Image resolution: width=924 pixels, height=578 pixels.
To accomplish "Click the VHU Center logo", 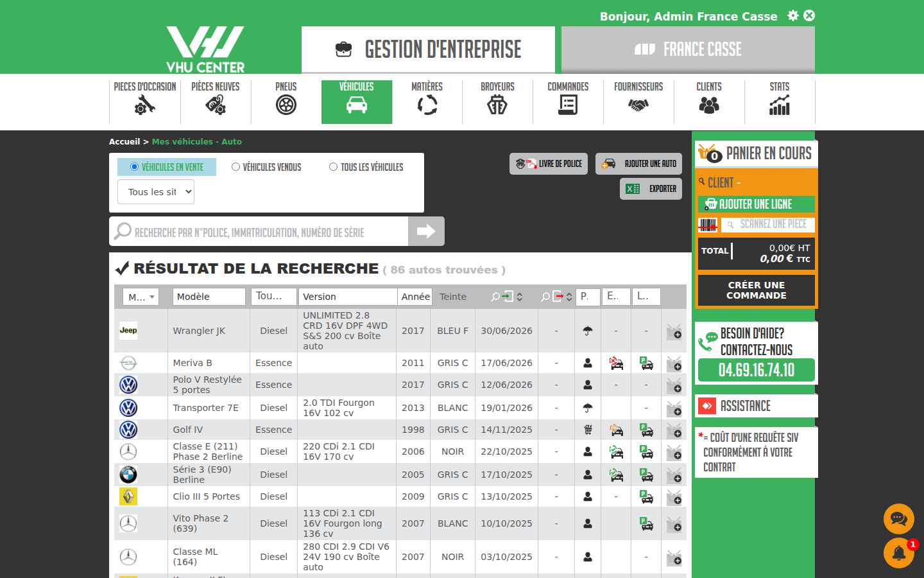I will pyautogui.click(x=205, y=49).
